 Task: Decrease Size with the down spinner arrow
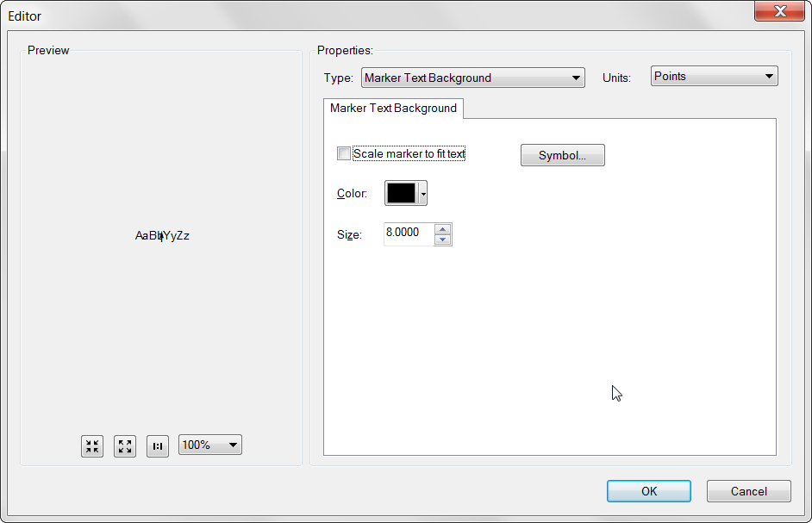[443, 240]
